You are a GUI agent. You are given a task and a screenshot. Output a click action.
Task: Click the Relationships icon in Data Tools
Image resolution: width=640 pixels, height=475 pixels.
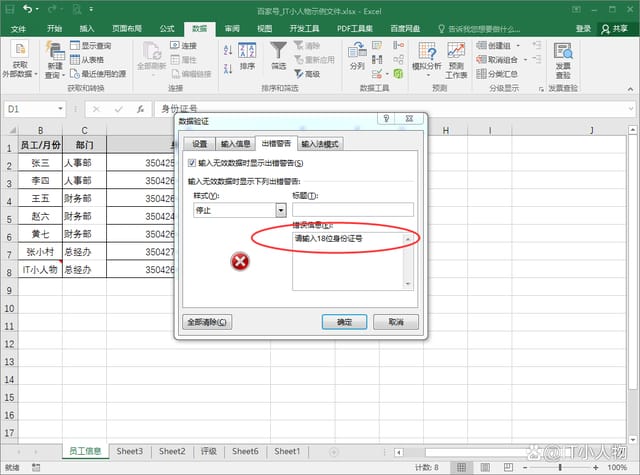coord(398,60)
